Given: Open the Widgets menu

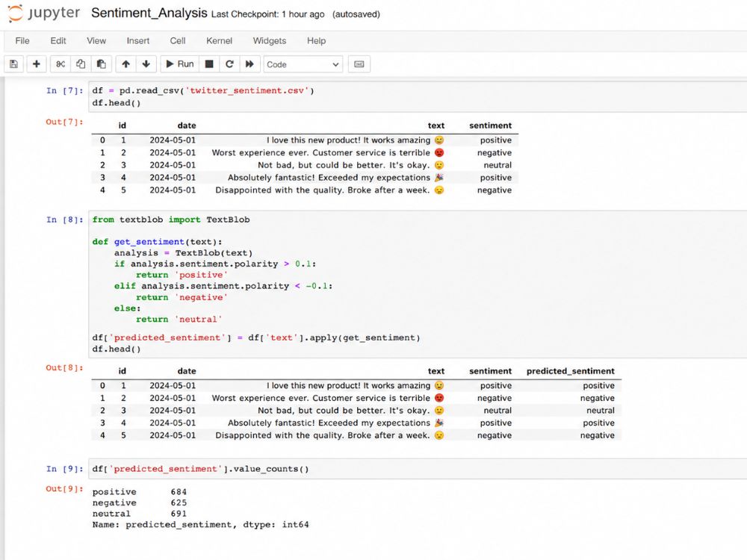Looking at the screenshot, I should (x=270, y=41).
